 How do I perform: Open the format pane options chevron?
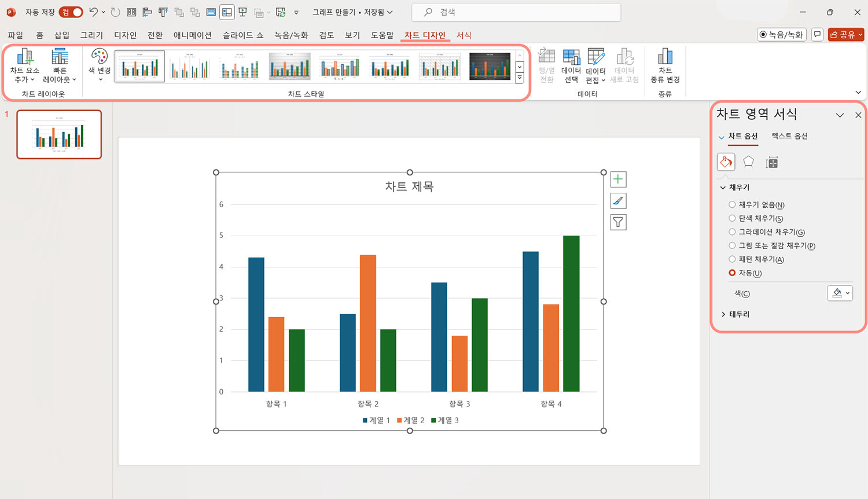(840, 115)
